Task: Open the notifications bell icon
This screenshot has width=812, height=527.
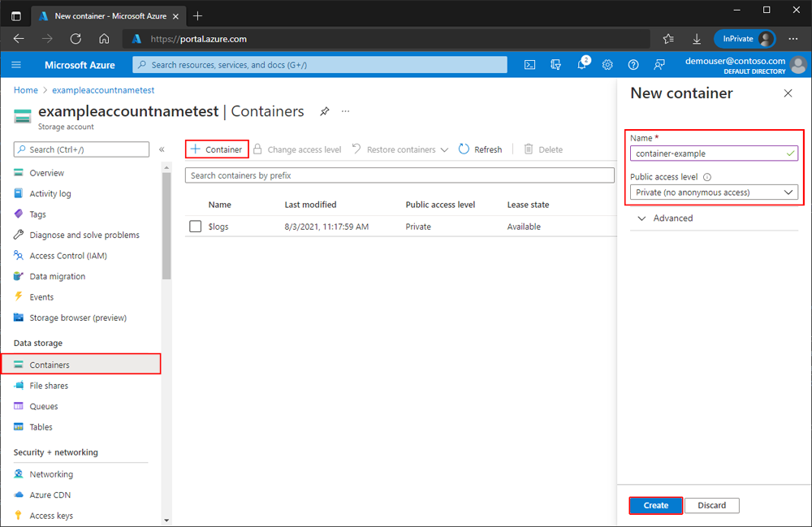Action: click(x=582, y=64)
